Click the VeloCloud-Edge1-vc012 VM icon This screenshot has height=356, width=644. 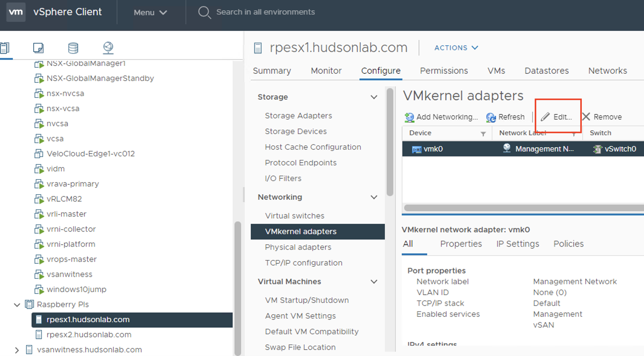39,154
